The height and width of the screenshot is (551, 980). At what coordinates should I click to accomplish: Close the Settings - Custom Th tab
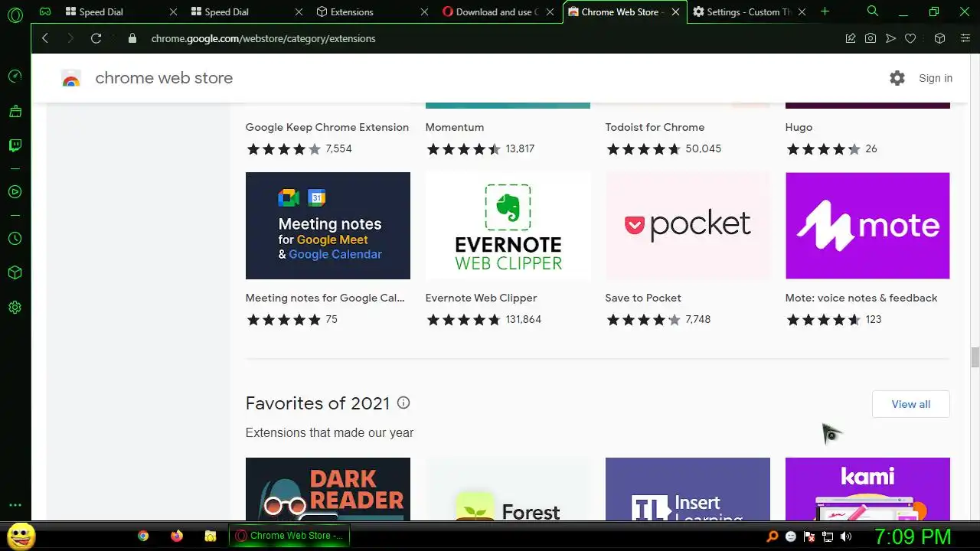click(802, 12)
